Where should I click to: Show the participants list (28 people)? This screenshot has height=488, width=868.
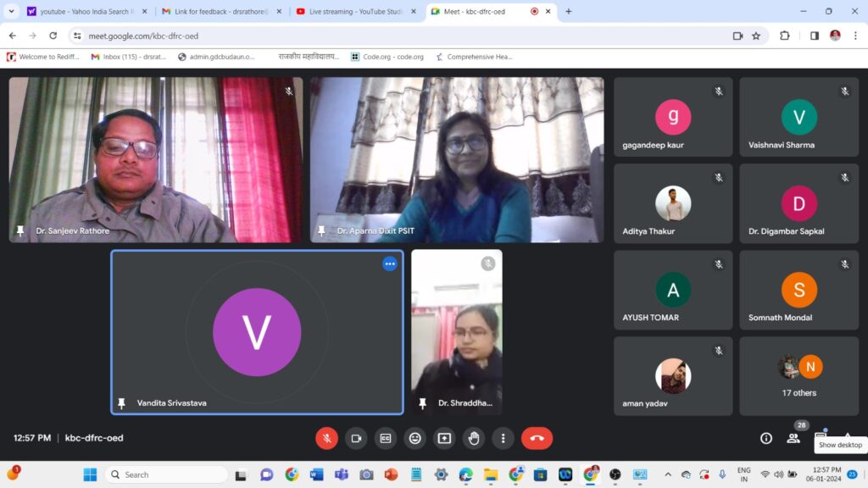click(793, 438)
